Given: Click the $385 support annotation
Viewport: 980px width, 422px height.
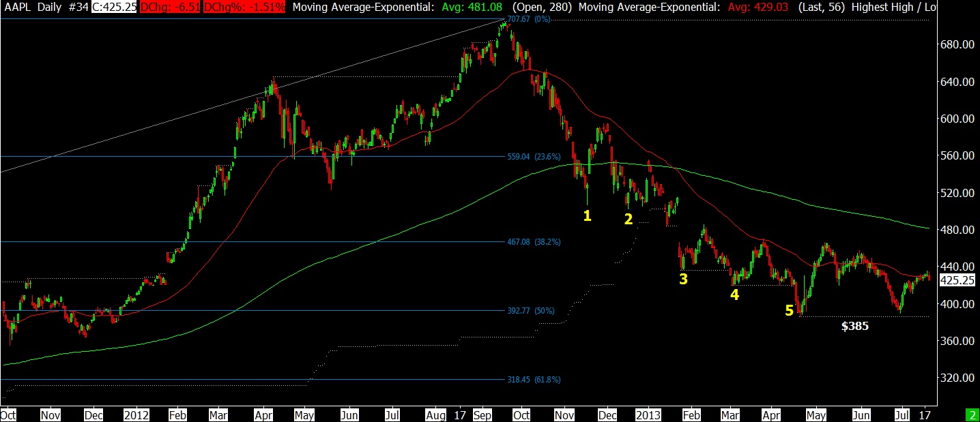Looking at the screenshot, I should tap(854, 327).
